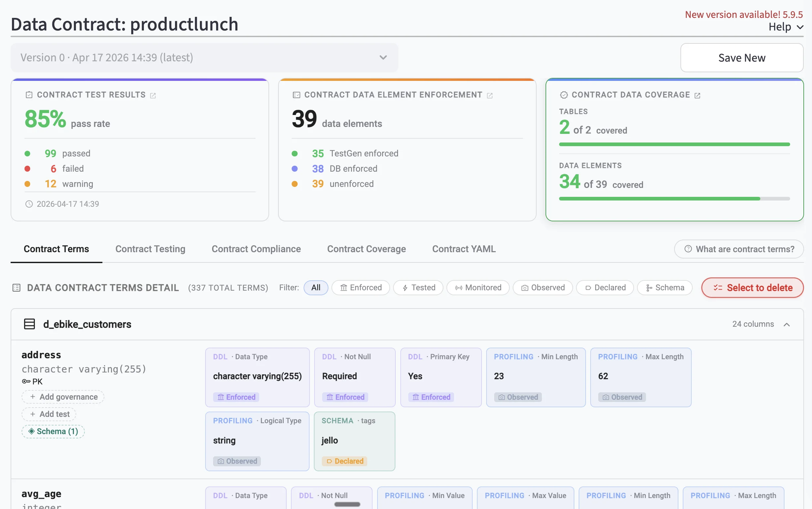Click the Data Contract Terms Detail list icon
Screen dimensions: 812x509
(17, 288)
